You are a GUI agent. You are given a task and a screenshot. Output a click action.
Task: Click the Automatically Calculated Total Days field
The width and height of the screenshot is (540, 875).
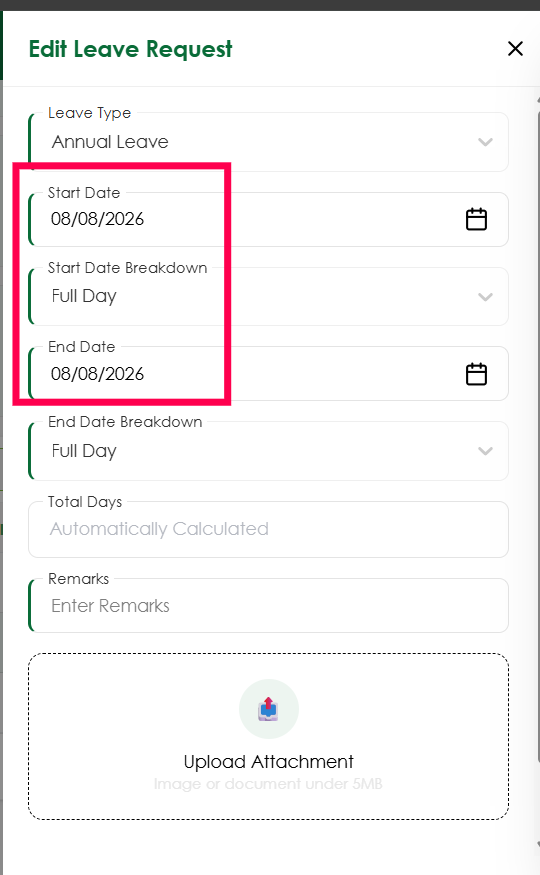coord(269,529)
